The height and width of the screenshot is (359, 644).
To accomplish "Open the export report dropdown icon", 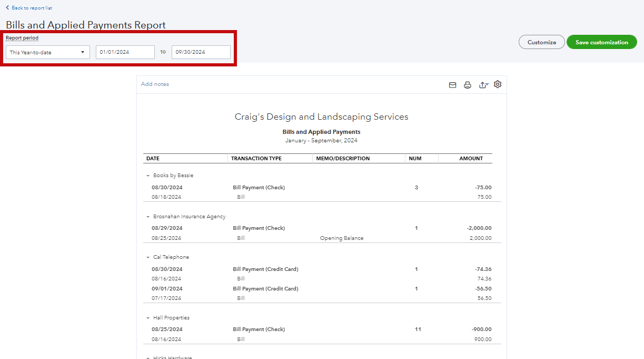I will (483, 85).
